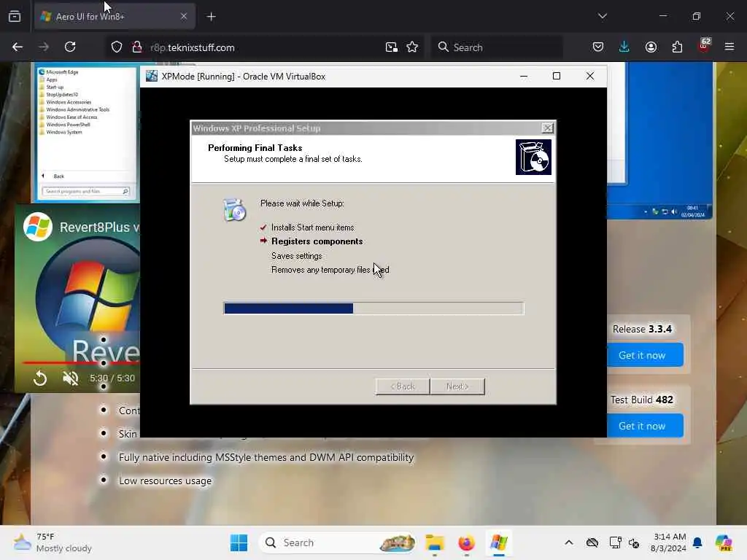This screenshot has width=747, height=560.
Task: Click the Next button in XP Setup
Action: point(457,386)
